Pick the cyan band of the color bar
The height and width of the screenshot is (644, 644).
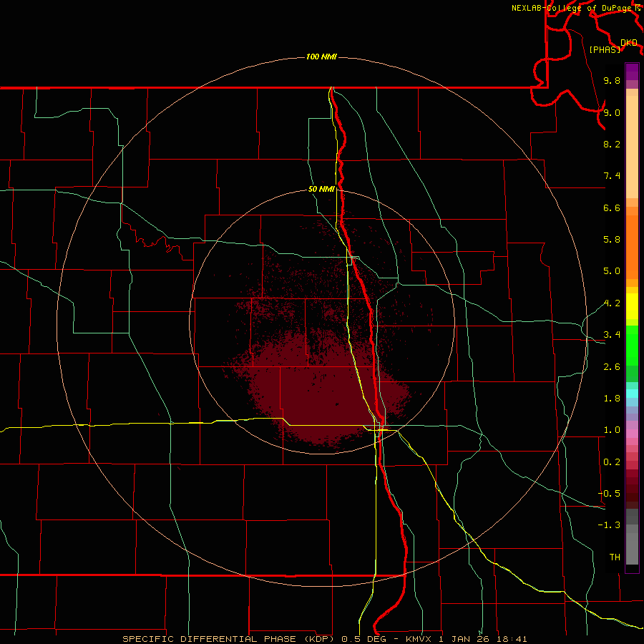click(x=632, y=394)
